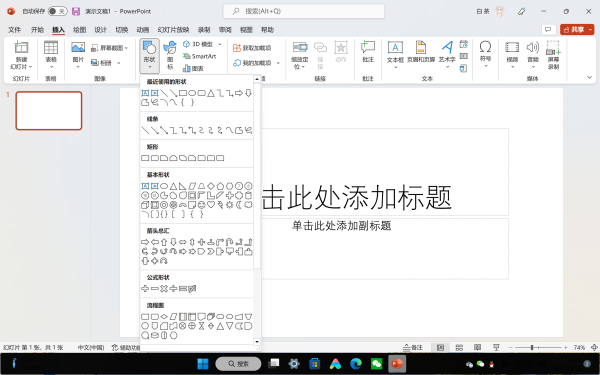Select the flowchart hourglass collate shape
This screenshot has height=375, width=600.
click(x=202, y=326)
